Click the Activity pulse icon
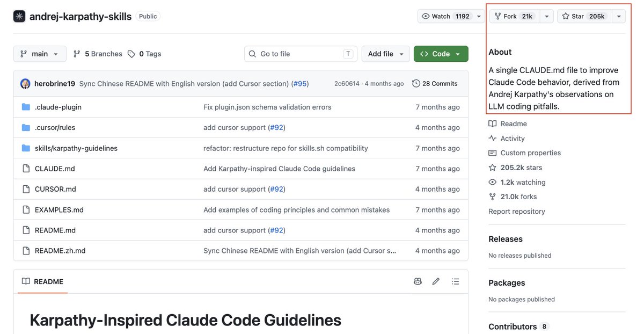Image resolution: width=644 pixels, height=334 pixels. click(493, 139)
